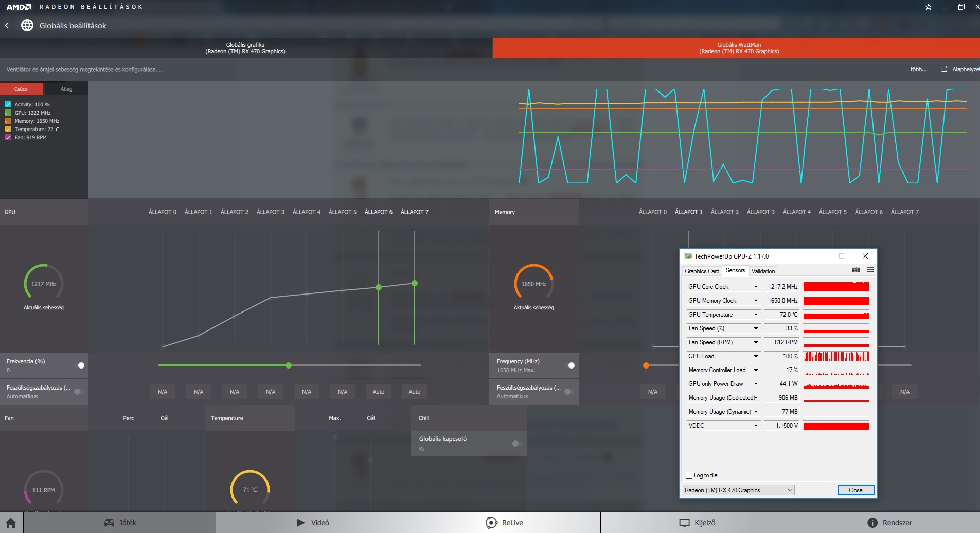
Task: Open Radeon RX 470 device selector in GPU-Z
Action: pos(738,490)
